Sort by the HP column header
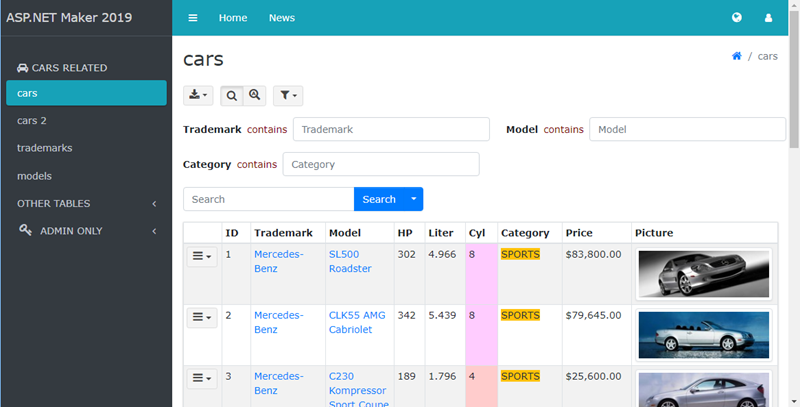The width and height of the screenshot is (800, 407). click(x=405, y=233)
